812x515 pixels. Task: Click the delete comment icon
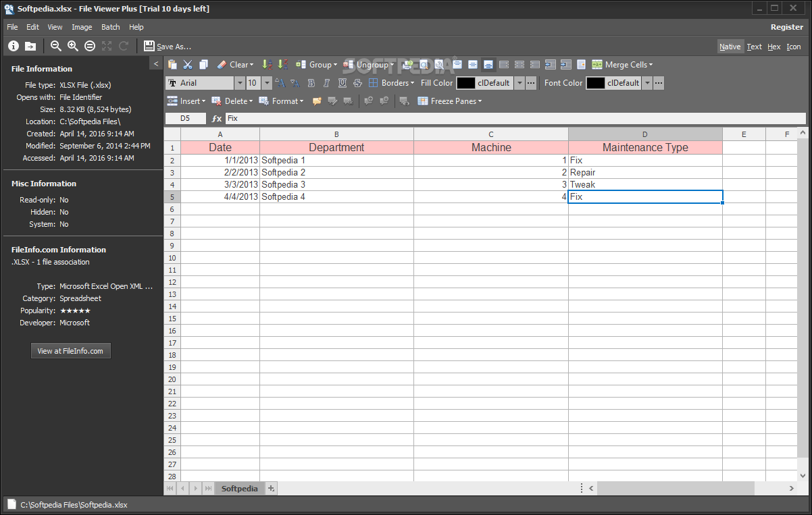coord(348,101)
